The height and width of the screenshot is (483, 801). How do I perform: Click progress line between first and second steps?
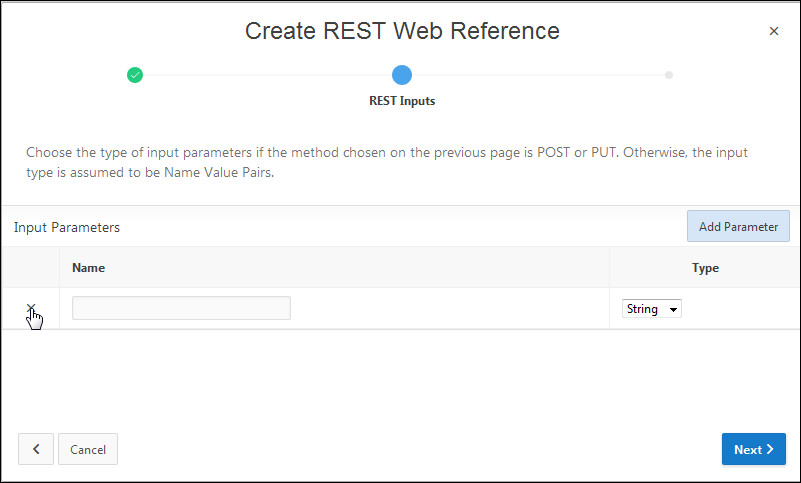(268, 75)
